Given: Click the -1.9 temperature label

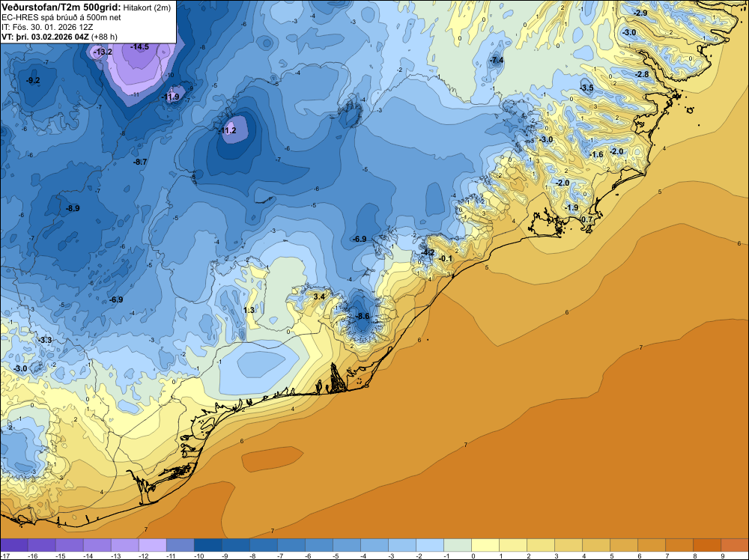Looking at the screenshot, I should pos(571,207).
